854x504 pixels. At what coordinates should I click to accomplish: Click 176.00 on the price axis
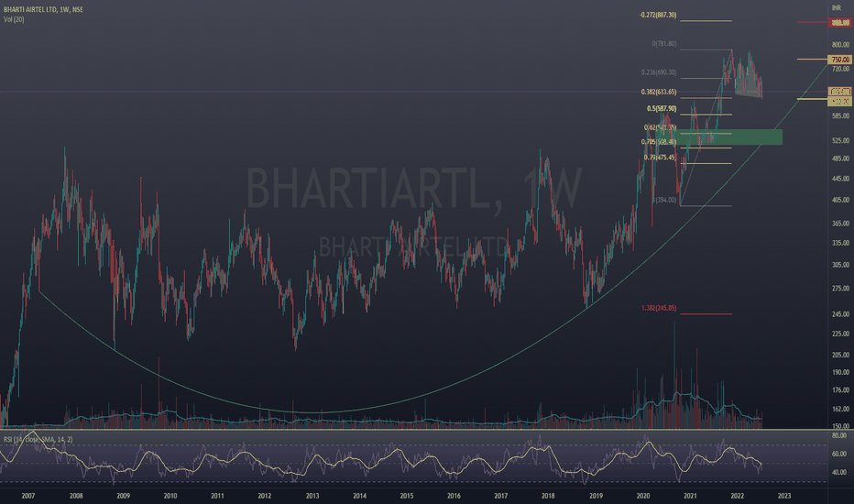pos(840,390)
